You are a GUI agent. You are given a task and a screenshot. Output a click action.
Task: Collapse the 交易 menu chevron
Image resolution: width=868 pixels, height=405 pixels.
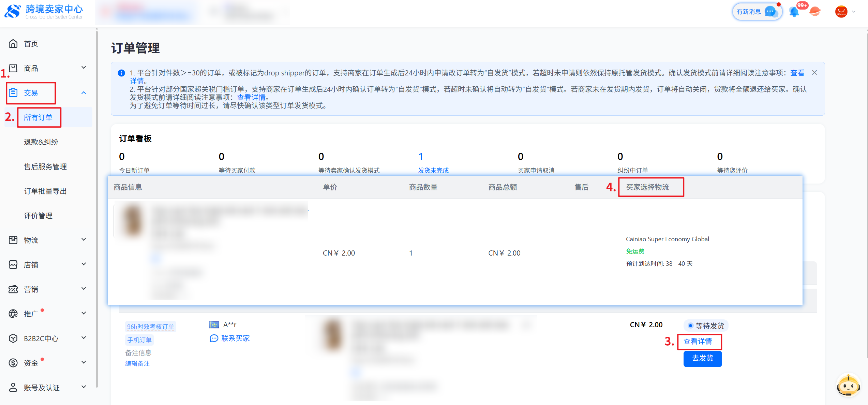pyautogui.click(x=84, y=93)
